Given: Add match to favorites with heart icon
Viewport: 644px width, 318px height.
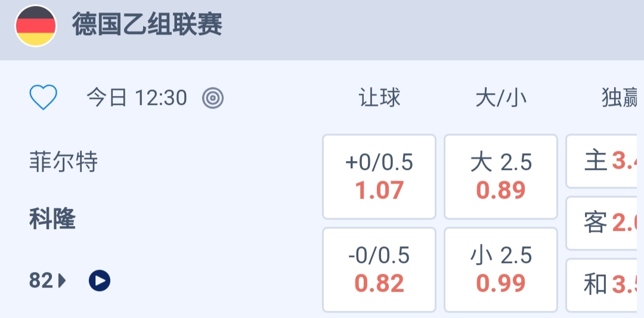Looking at the screenshot, I should click(x=44, y=97).
